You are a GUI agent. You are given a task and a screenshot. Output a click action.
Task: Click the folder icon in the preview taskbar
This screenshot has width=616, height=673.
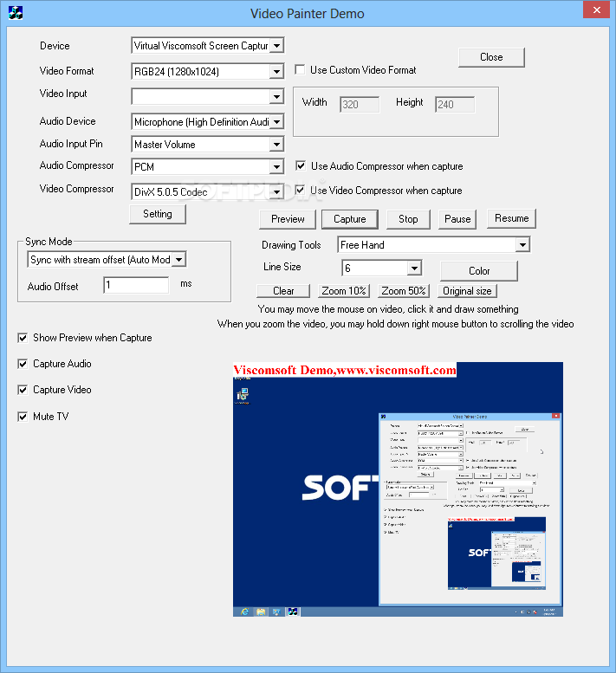click(261, 612)
